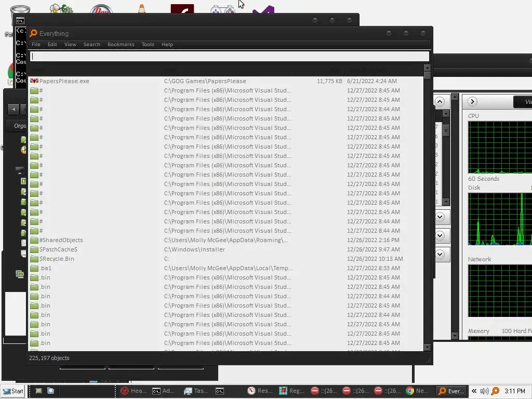
Task: Click the right-arrow chevron beside Resource Monitor graphs
Action: click(x=472, y=101)
